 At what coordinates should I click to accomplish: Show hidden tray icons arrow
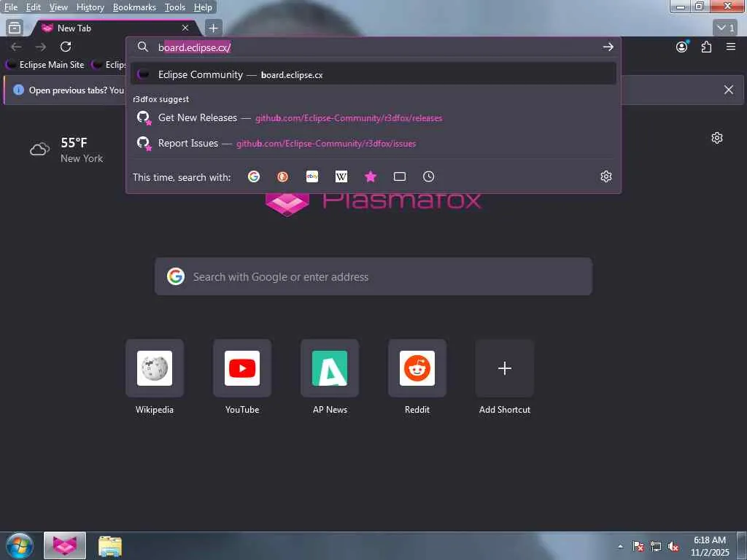(x=620, y=547)
